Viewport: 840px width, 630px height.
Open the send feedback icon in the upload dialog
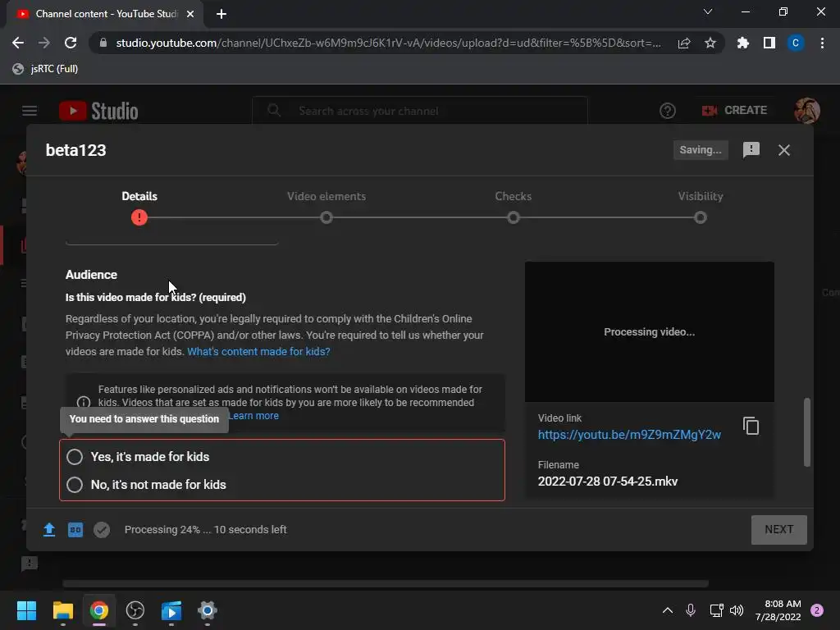coord(751,150)
